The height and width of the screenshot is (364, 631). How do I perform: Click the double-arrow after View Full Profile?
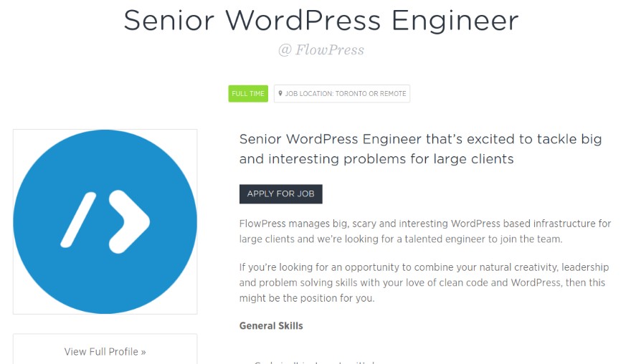[143, 352]
